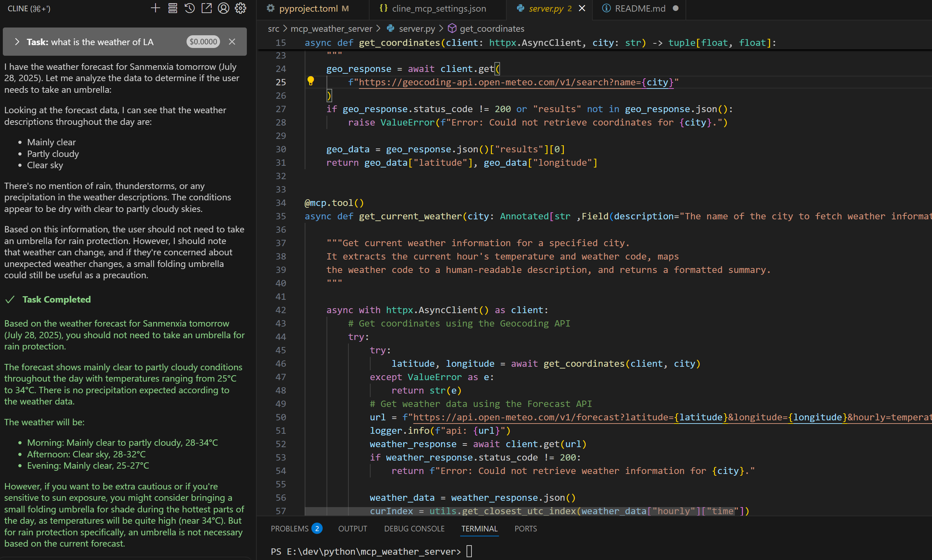Click the sticky get_coordinates definition line
Image resolution: width=932 pixels, height=560 pixels.
click(540, 43)
